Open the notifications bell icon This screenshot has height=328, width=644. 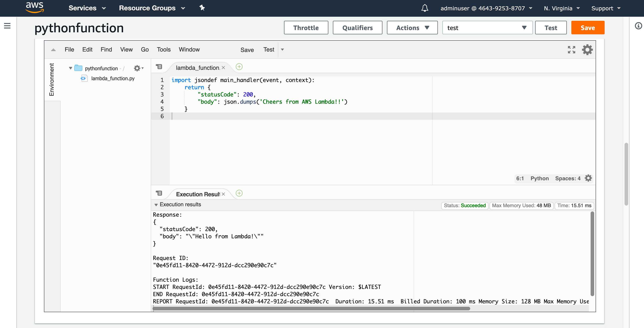(x=425, y=8)
